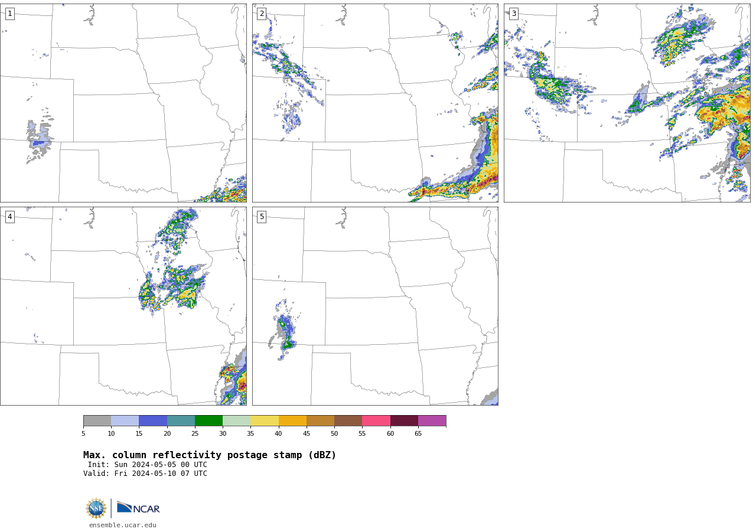The image size is (756, 532).
Task: Click the NSF logo icon
Action: click(x=96, y=508)
